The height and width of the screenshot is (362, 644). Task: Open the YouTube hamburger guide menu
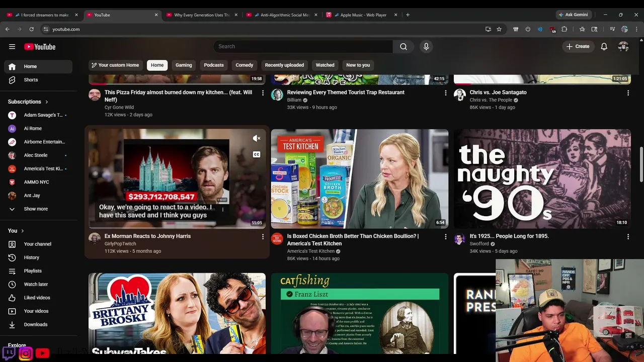(x=12, y=47)
